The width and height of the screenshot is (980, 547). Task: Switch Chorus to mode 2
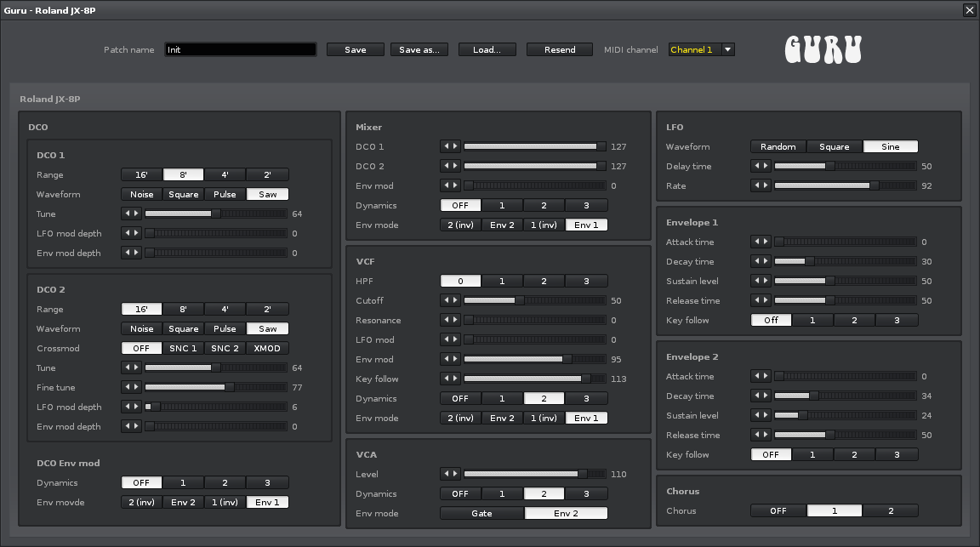pos(891,510)
